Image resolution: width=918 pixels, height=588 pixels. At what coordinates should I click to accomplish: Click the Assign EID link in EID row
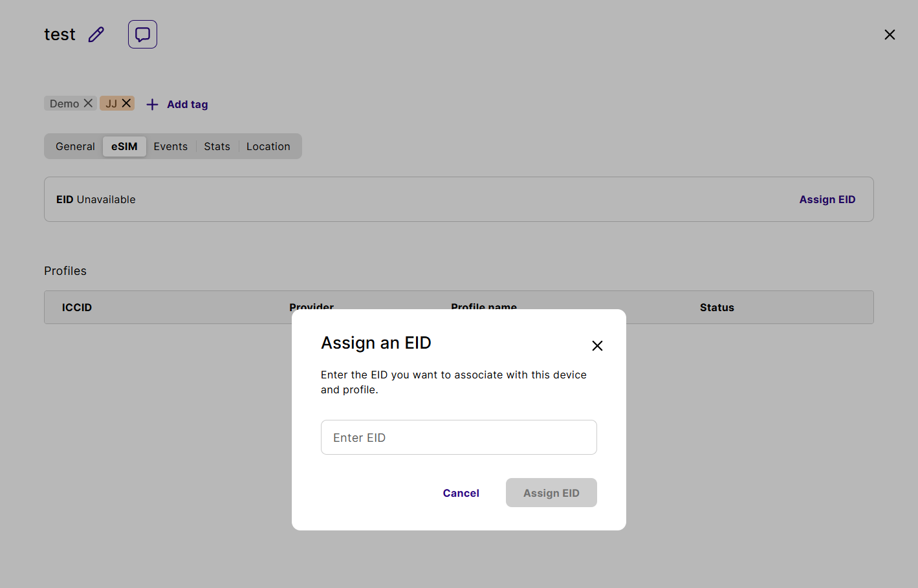(x=827, y=199)
